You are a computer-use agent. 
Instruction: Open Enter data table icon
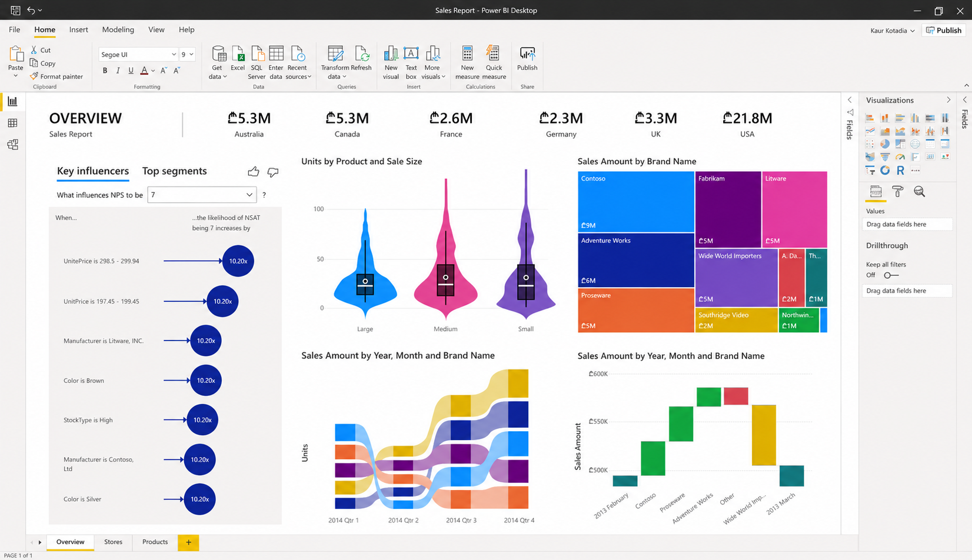[276, 54]
